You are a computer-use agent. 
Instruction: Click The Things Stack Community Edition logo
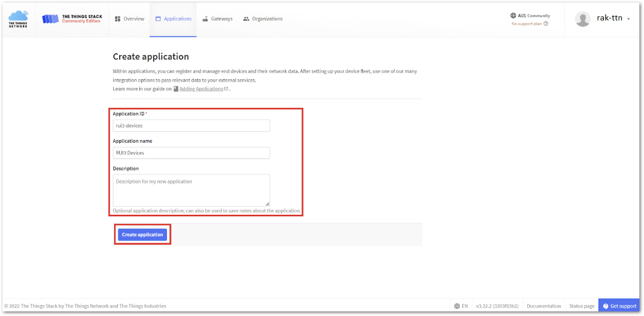[72, 19]
